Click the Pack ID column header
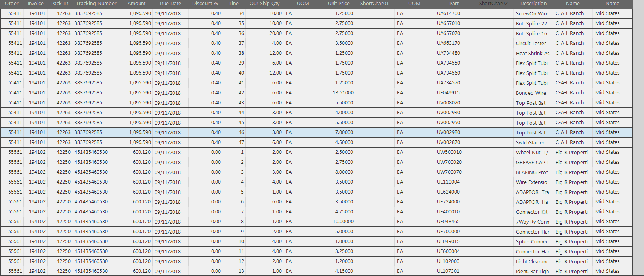Image resolution: width=644 pixels, height=276 pixels. pos(59,4)
